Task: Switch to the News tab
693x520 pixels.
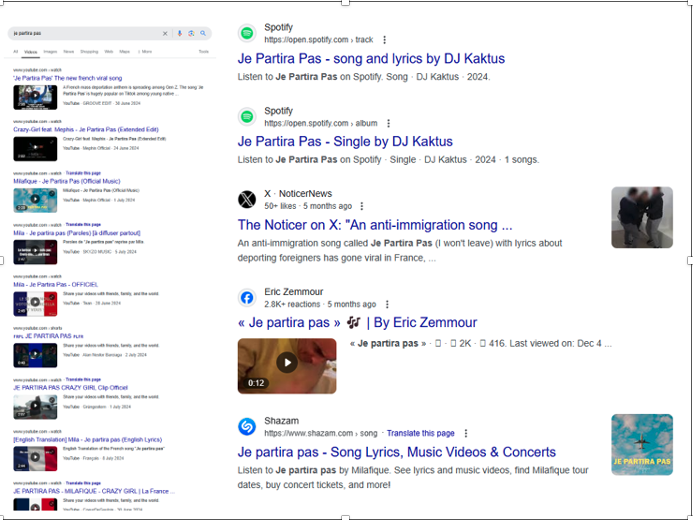Action: pos(69,52)
